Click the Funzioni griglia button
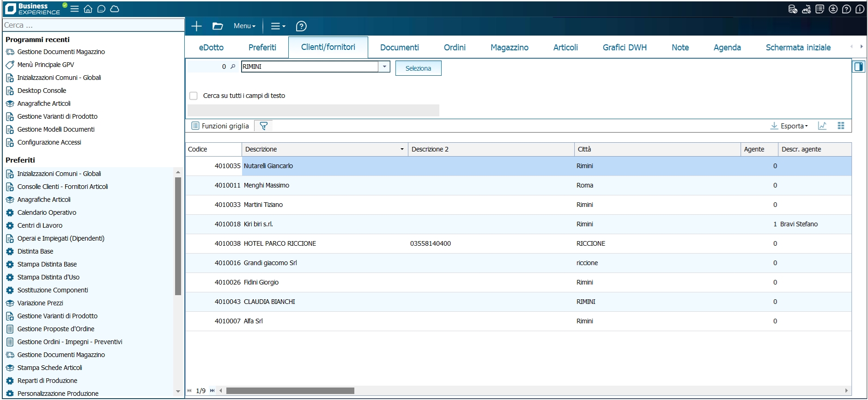868x400 pixels. pyautogui.click(x=220, y=126)
